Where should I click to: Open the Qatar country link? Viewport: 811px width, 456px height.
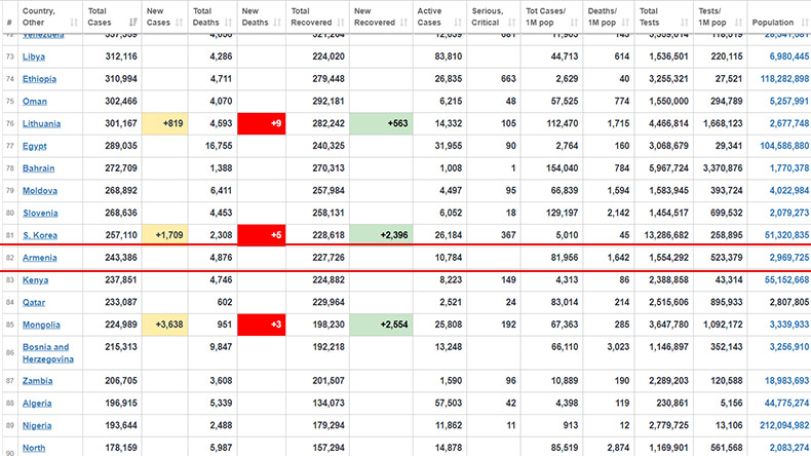point(34,302)
